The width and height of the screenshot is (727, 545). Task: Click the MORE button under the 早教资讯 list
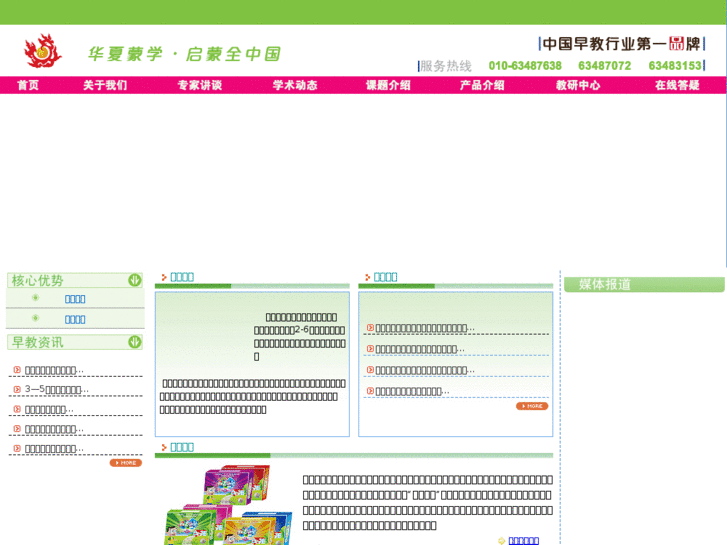(126, 463)
